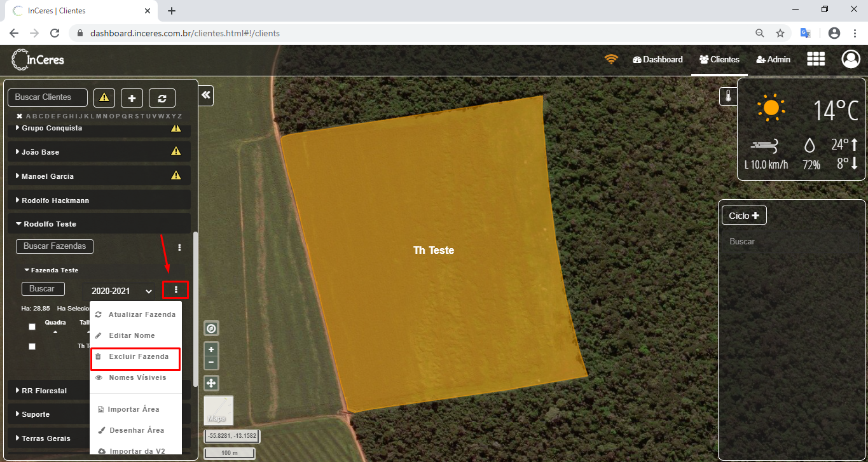Screen dimensions: 868x462
Task: Choose Atualizar Fazenda from menu
Action: tap(135, 314)
